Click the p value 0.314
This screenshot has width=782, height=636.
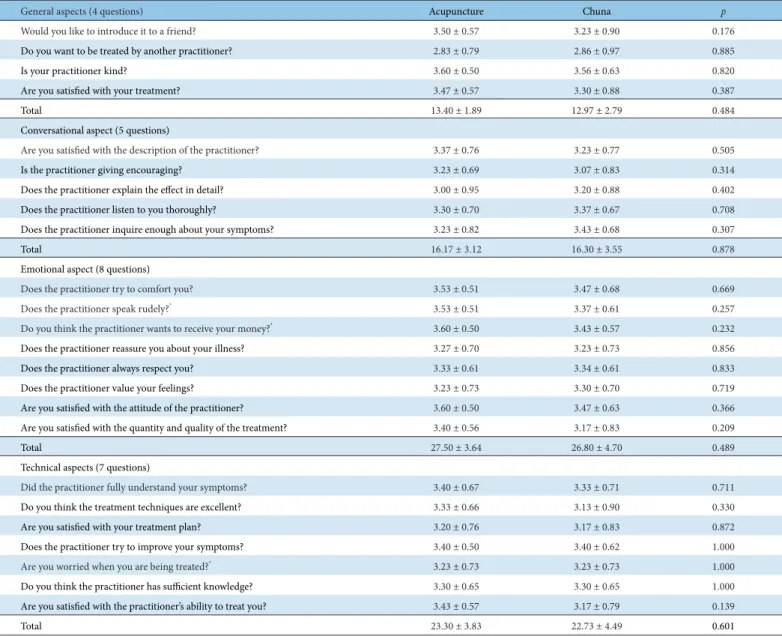(x=723, y=170)
